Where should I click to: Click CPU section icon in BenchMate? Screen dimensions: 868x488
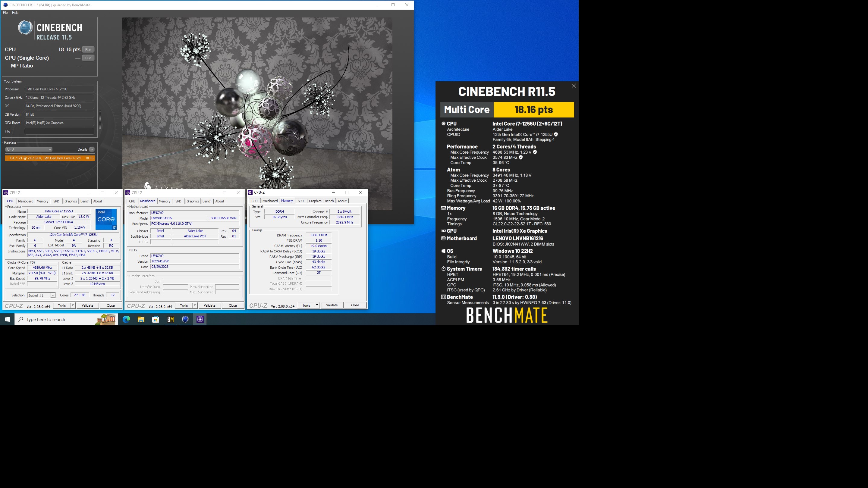(x=443, y=124)
